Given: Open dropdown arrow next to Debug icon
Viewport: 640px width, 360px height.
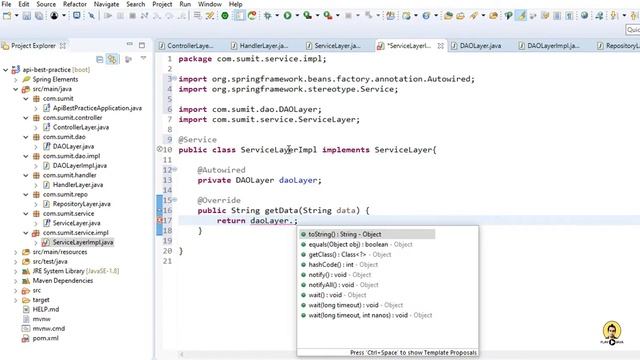Looking at the screenshot, I should [x=277, y=16].
